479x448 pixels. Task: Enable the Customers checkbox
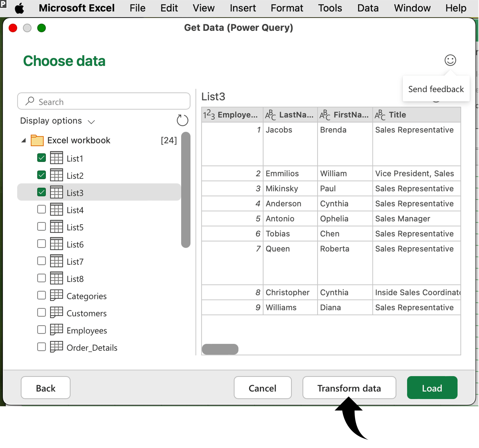(41, 313)
